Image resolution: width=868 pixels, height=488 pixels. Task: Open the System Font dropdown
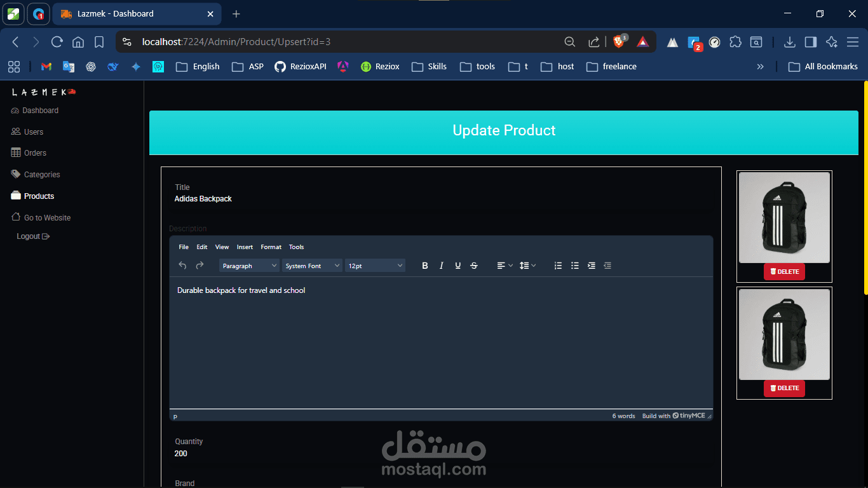point(312,266)
